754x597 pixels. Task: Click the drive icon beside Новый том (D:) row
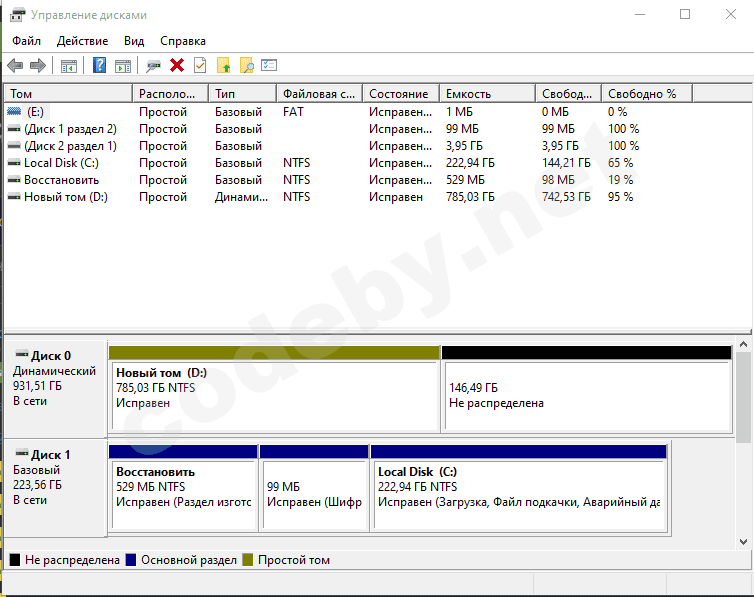coord(14,197)
